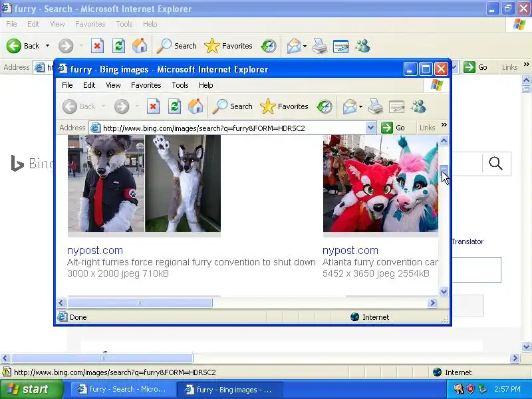532x399 pixels.
Task: Open Back history dropdown in background furry - Search window
Action: click(x=47, y=46)
